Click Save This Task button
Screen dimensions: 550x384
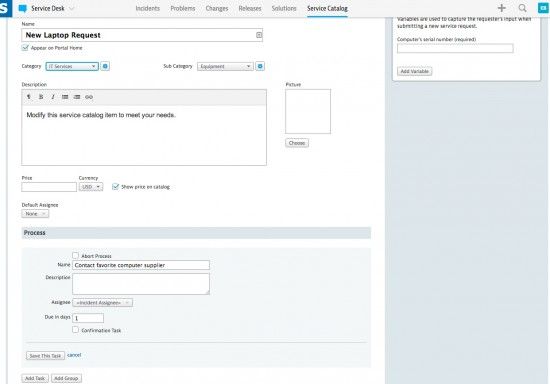(45, 356)
